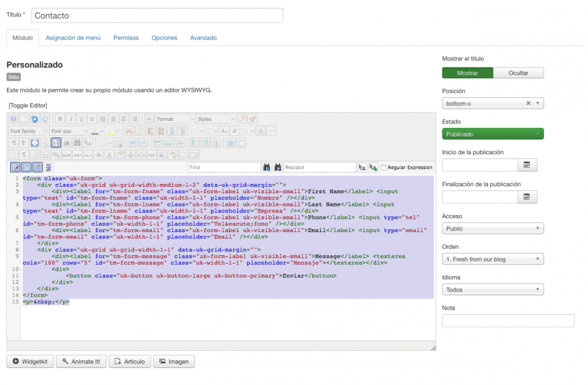Switch to the Permisos tab
Viewport: 588px width, 385px height.
126,38
